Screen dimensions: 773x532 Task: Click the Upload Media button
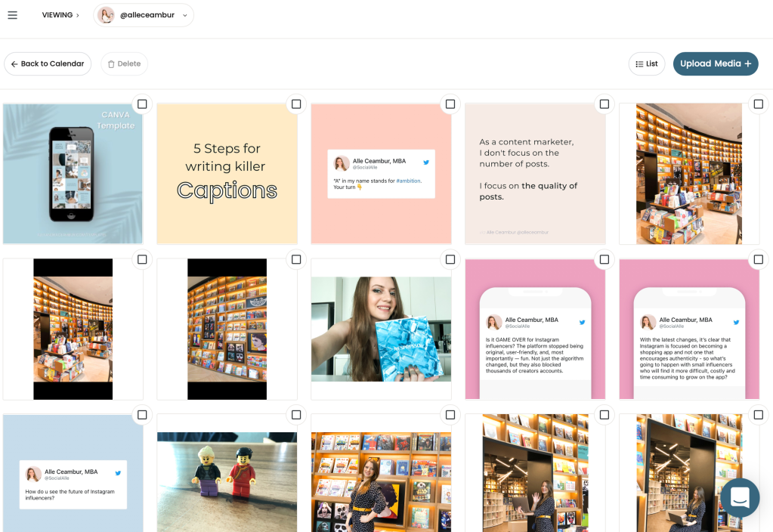point(715,64)
